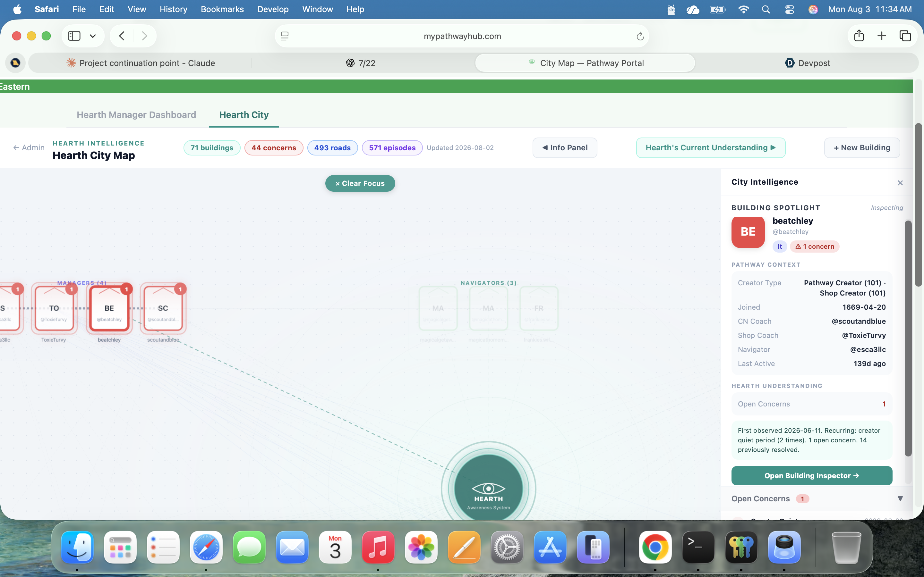Open the sidebar dropdown chevron in Safari
Image resolution: width=924 pixels, height=577 pixels.
coord(93,36)
